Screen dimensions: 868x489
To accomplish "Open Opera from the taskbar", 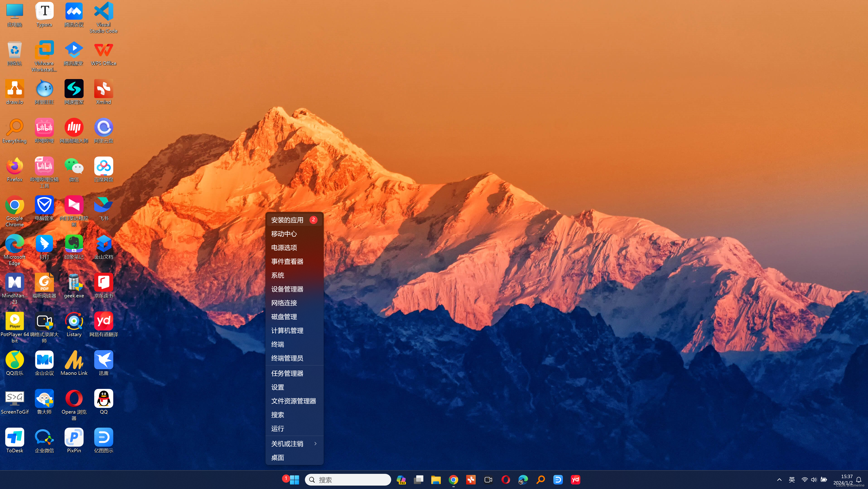I will point(506,479).
